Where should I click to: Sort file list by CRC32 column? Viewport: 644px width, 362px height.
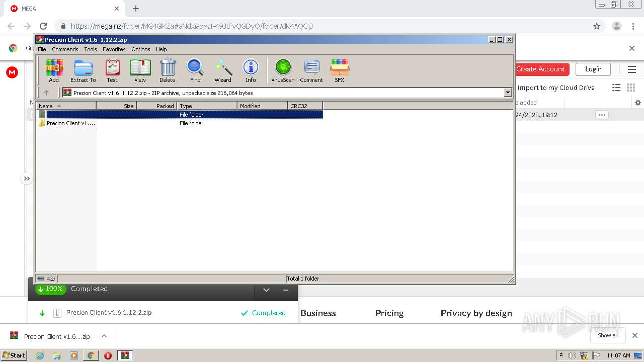(x=305, y=106)
